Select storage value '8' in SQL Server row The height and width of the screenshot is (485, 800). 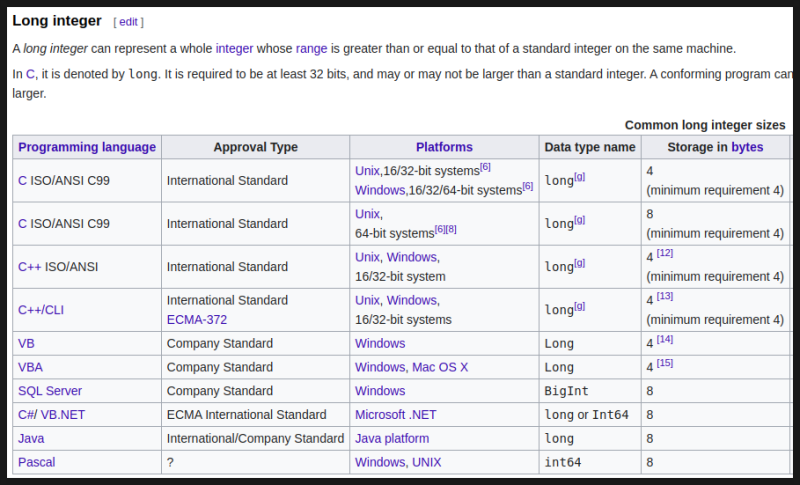[x=649, y=391]
